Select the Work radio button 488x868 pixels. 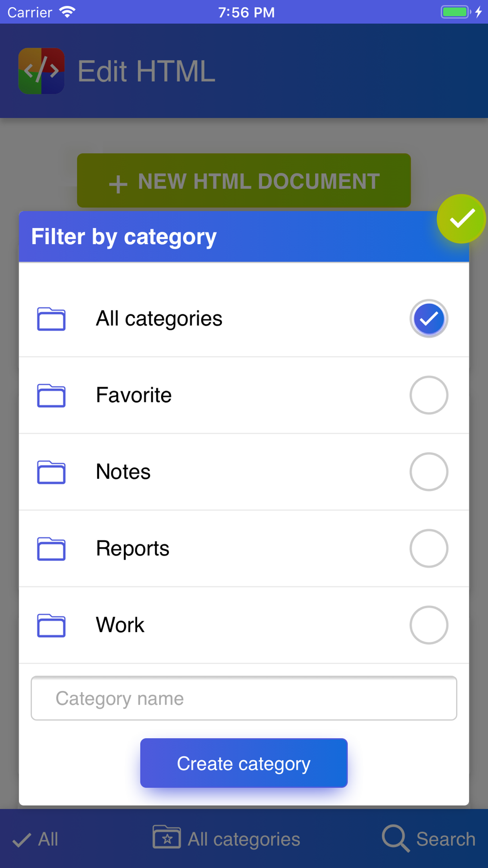point(428,625)
